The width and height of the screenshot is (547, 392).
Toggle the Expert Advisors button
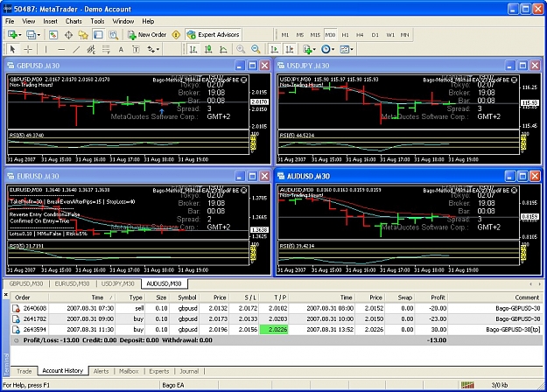214,35
